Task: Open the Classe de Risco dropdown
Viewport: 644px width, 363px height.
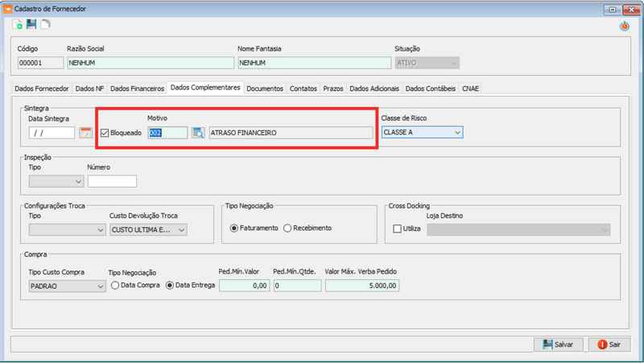Action: coord(456,133)
